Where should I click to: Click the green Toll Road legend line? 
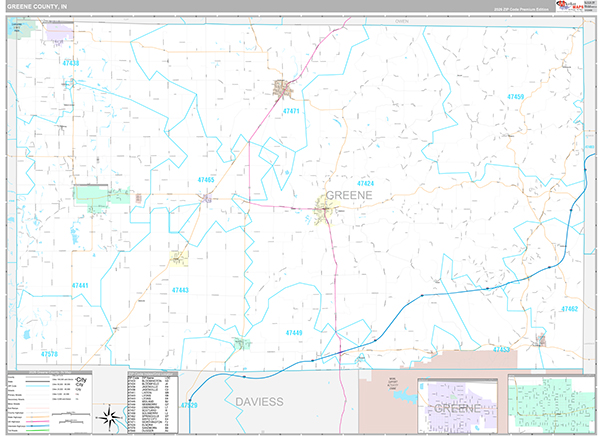pyautogui.click(x=38, y=430)
